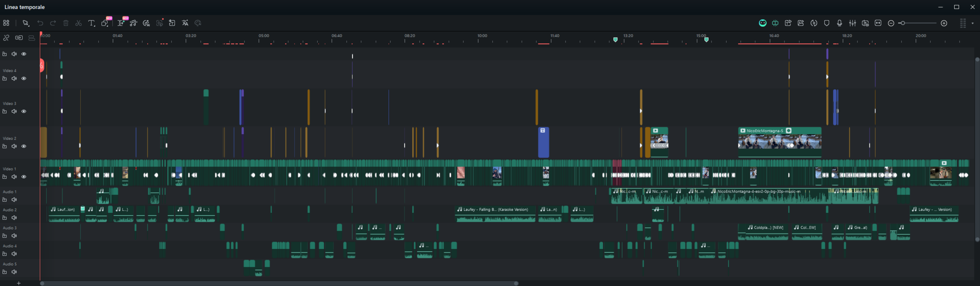Image resolution: width=980 pixels, height=286 pixels.
Task: Click the marker near 13:20 on ruler
Action: click(615, 40)
